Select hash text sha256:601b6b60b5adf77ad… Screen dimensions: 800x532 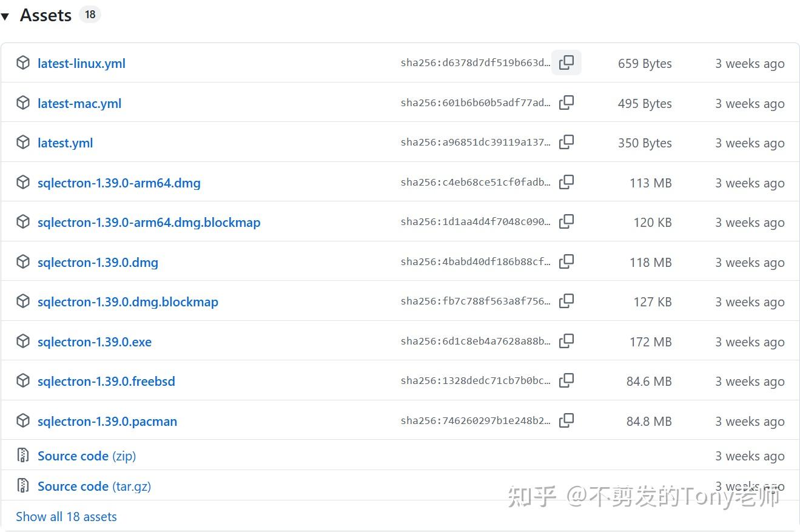(476, 103)
